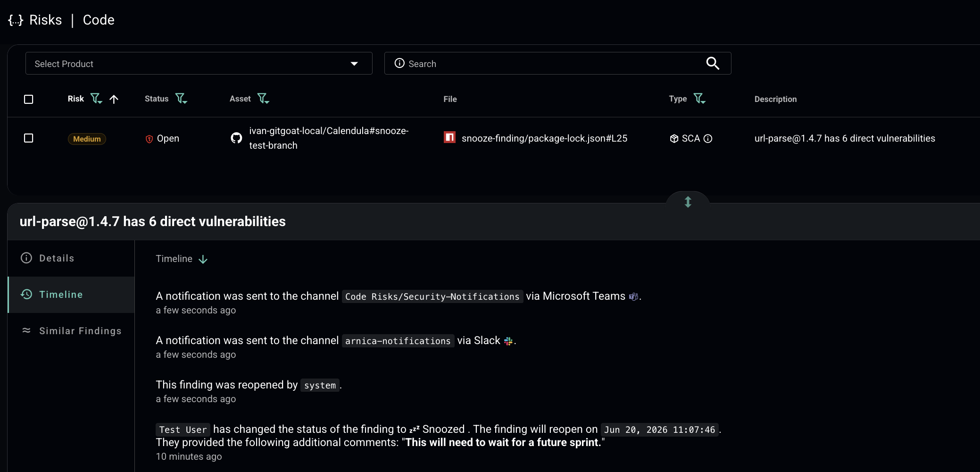Toggle Timeline sort order arrow
Screen dimensions: 980x472
pos(203,259)
